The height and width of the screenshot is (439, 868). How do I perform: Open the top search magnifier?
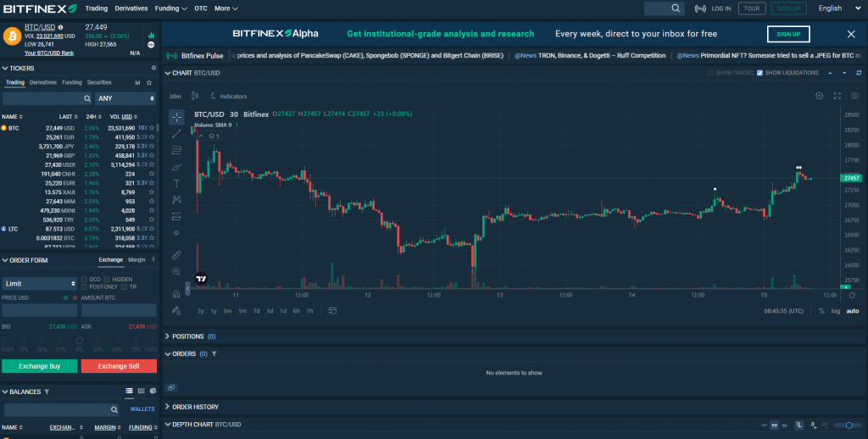click(x=676, y=8)
